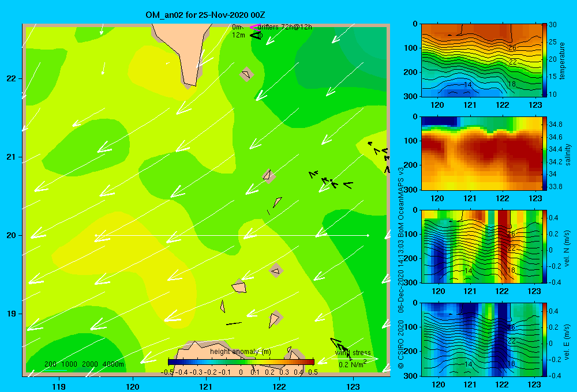The image size is (577, 392).
Task: Open the temperature depth section panel
Action: point(481,60)
